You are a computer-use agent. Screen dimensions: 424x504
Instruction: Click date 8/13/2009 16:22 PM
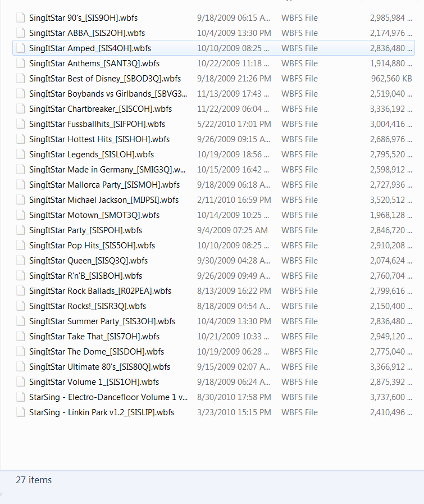[x=234, y=291]
